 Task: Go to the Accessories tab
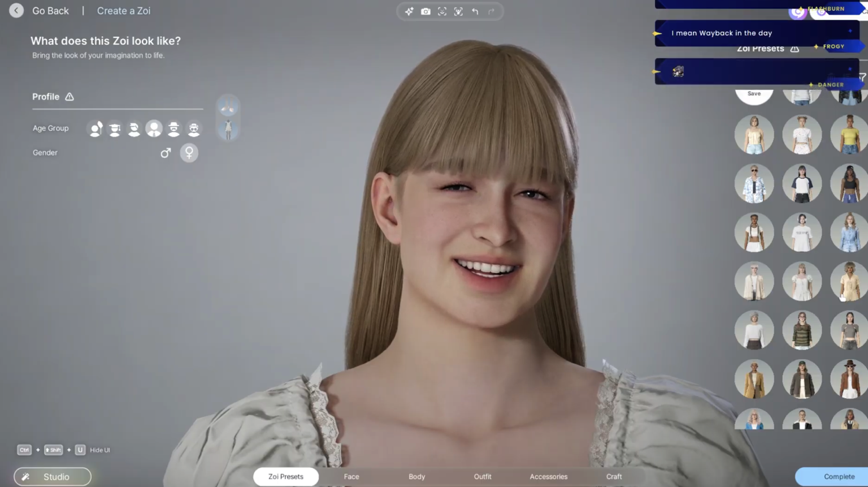tap(548, 477)
